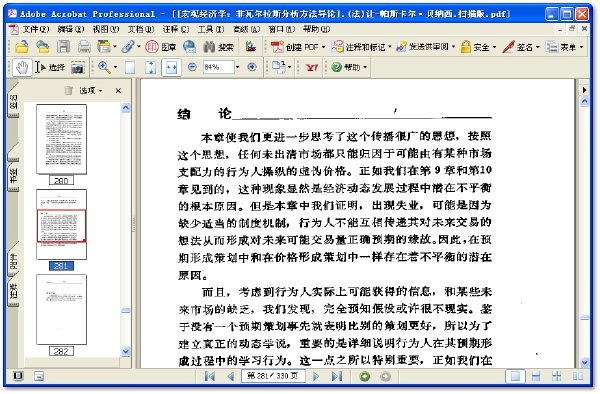Image resolution: width=600 pixels, height=394 pixels.
Task: Click the Save disk icon
Action: coord(64,47)
